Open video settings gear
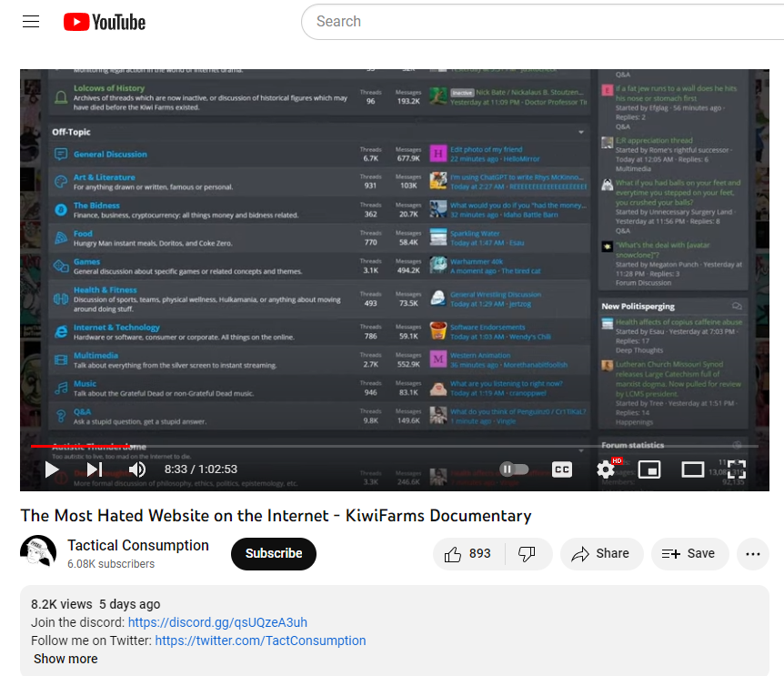784x676 pixels. point(606,469)
